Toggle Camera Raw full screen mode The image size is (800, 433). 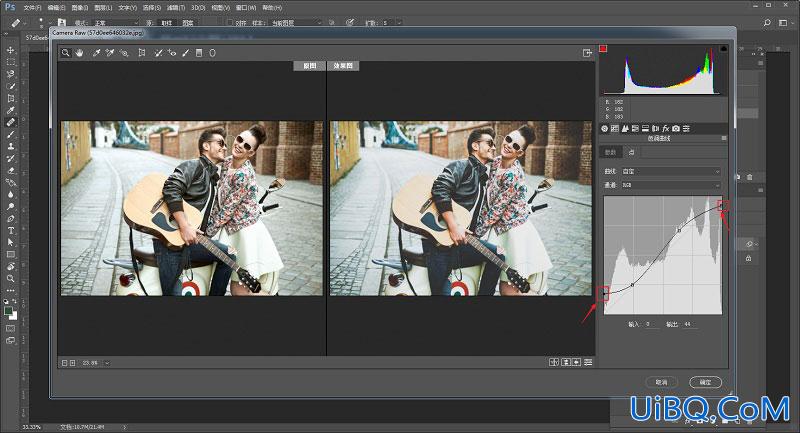tap(587, 53)
